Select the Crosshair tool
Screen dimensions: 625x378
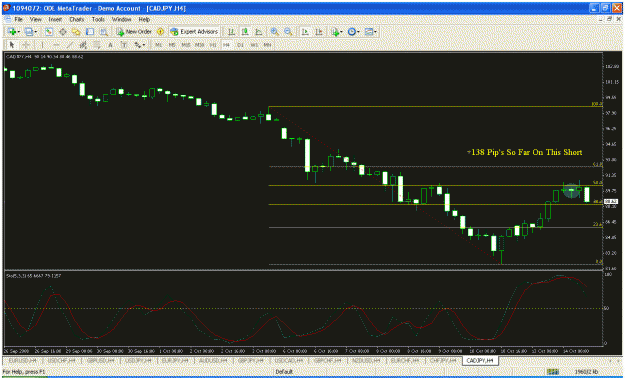pos(26,45)
